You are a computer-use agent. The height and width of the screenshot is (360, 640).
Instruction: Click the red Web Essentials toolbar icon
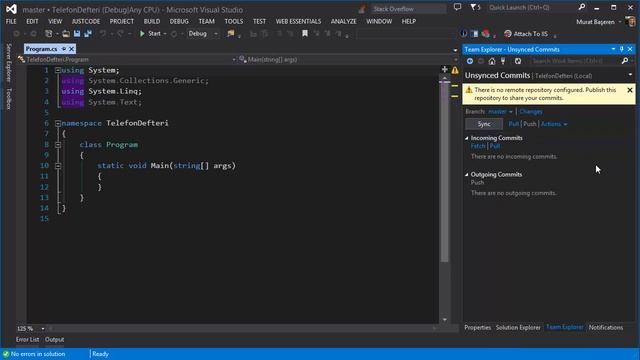pyautogui.click(x=486, y=34)
